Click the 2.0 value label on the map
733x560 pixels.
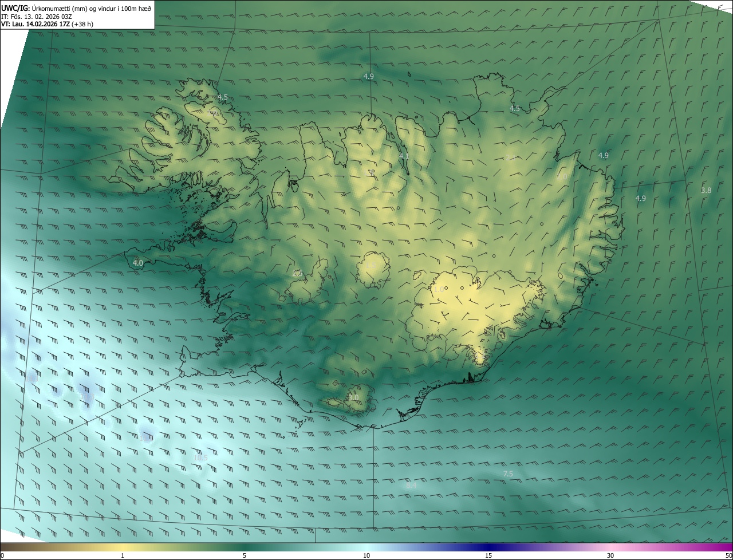coord(562,178)
